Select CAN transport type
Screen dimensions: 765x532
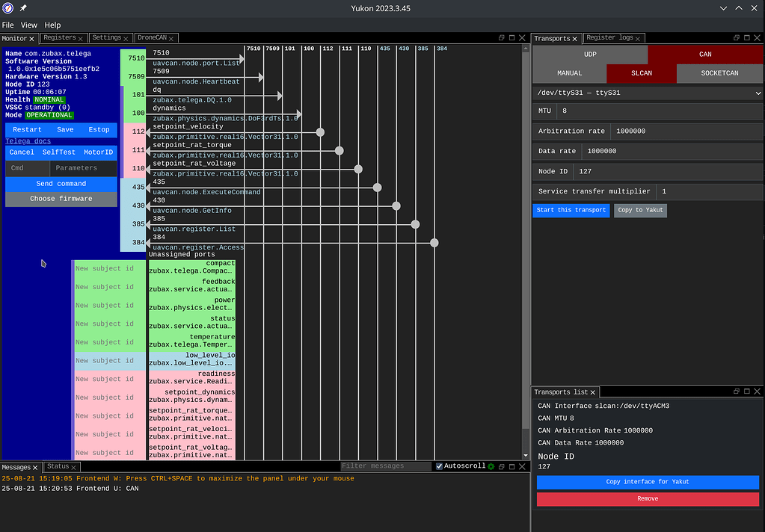(705, 54)
